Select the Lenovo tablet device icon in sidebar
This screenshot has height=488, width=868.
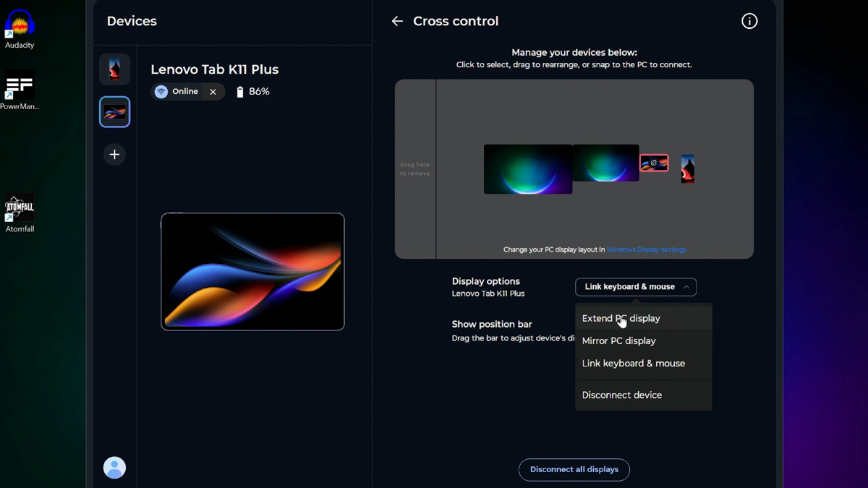(114, 112)
